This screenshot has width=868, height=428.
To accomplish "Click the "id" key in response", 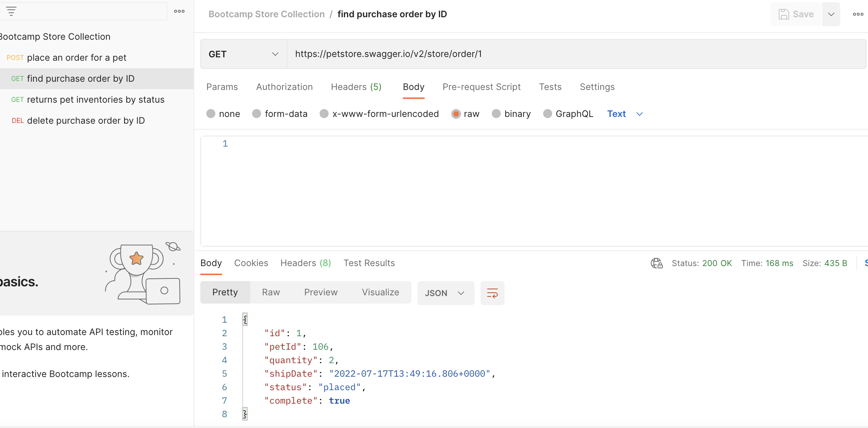I will tap(275, 333).
